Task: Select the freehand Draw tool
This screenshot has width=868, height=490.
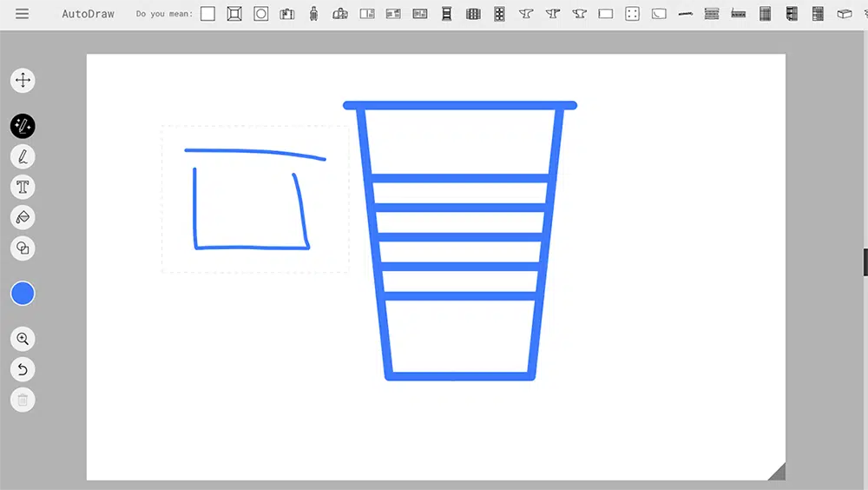Action: click(x=23, y=157)
